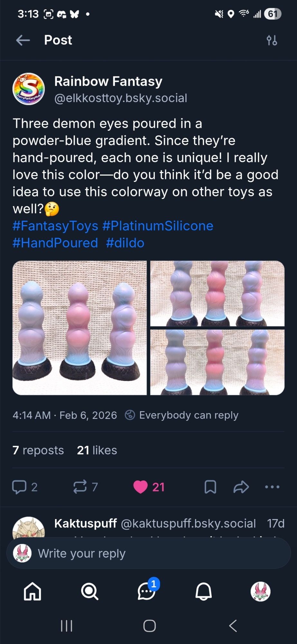The image size is (297, 644).
Task: Open the Home feed tab
Action: point(32,592)
